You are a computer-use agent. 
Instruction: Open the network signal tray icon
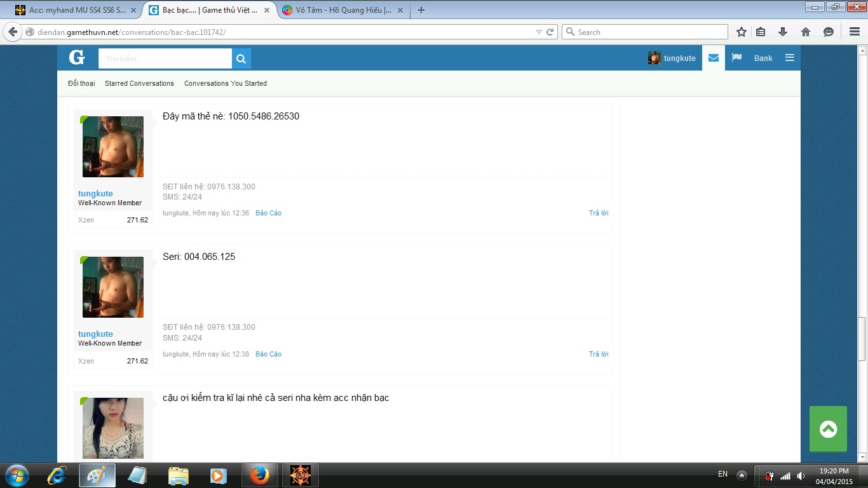click(785, 476)
